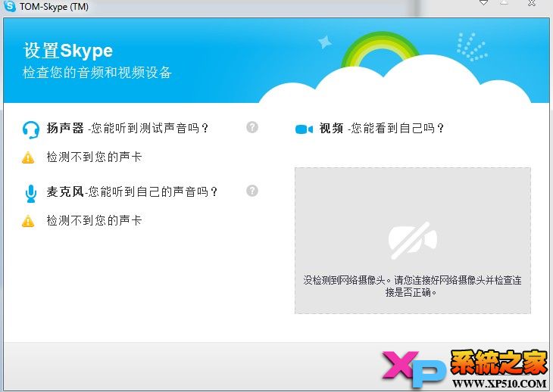Click the 麦克风 heading text
Image resolution: width=553 pixels, height=392 pixels.
click(x=65, y=191)
